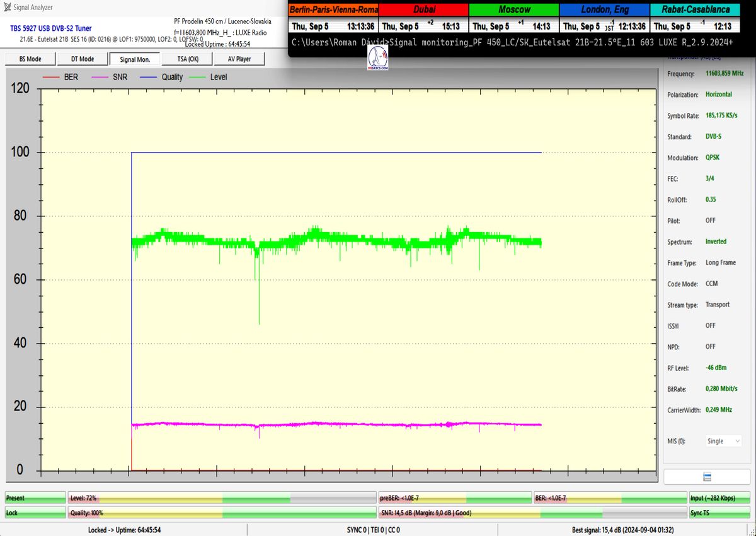Select the Signal Mon. tab

(134, 59)
